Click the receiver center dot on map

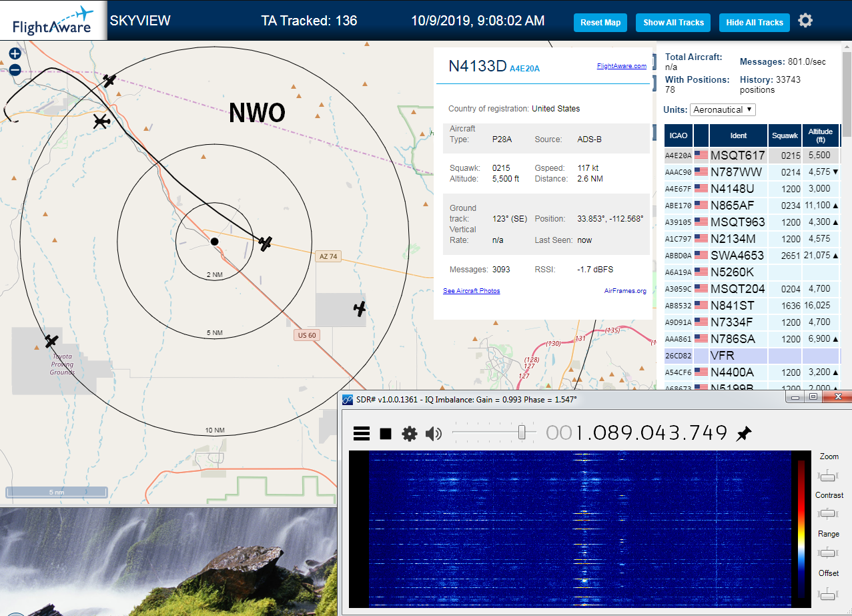(214, 241)
